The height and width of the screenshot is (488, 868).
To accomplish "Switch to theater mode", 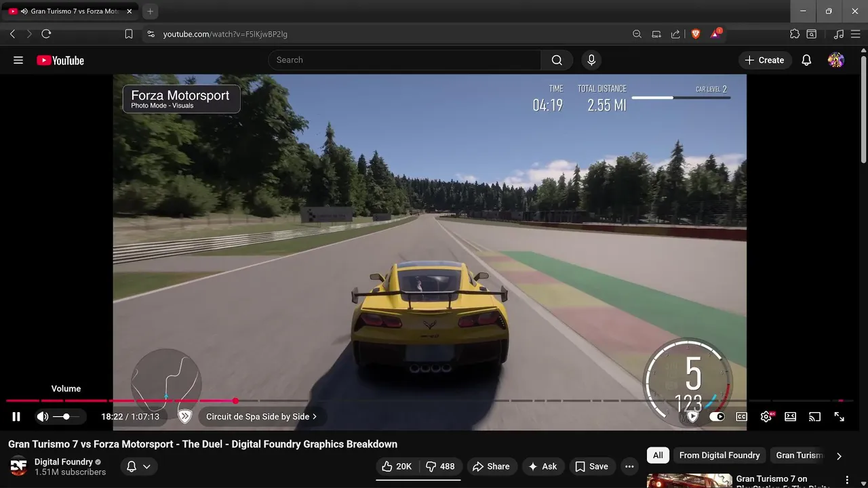I will click(791, 417).
